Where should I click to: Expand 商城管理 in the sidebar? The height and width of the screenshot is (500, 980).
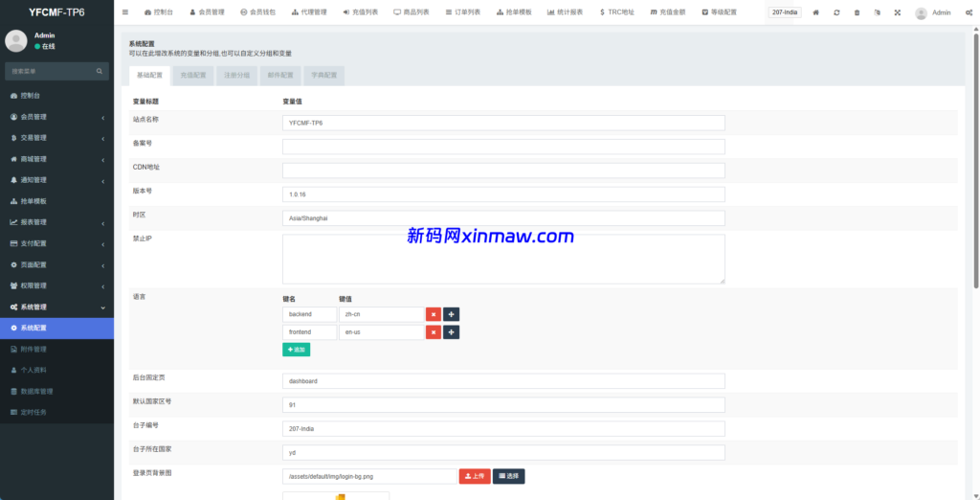56,159
